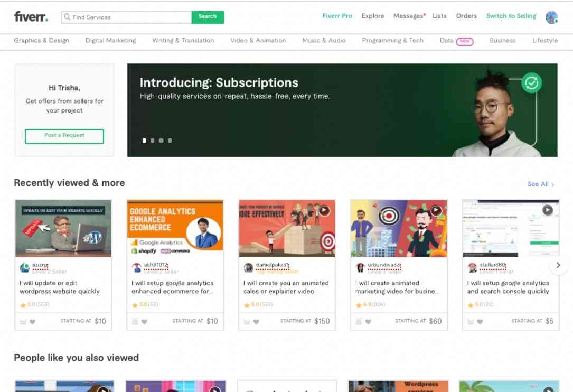Open the Explore link
This screenshot has height=392, width=573.
(373, 16)
